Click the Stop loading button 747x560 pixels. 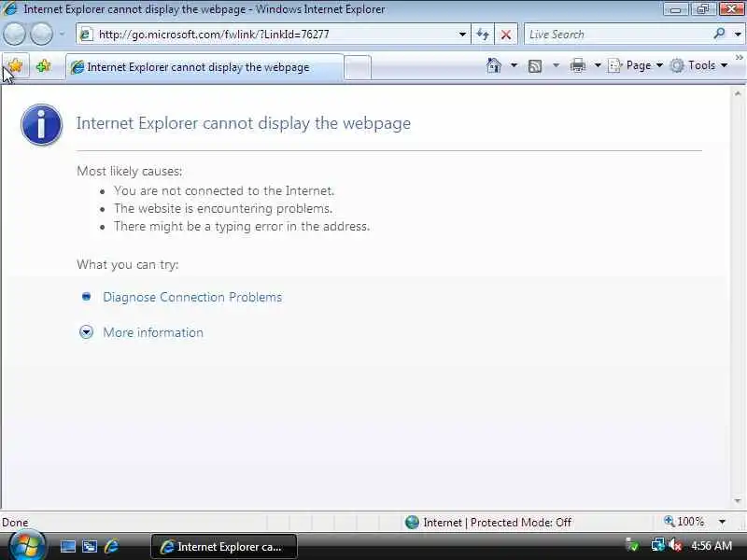pos(506,35)
